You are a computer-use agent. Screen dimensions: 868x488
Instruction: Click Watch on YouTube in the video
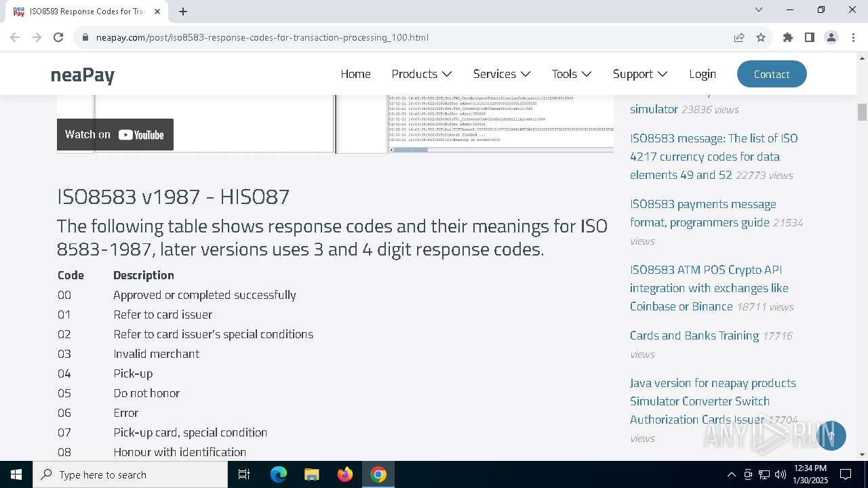point(115,134)
